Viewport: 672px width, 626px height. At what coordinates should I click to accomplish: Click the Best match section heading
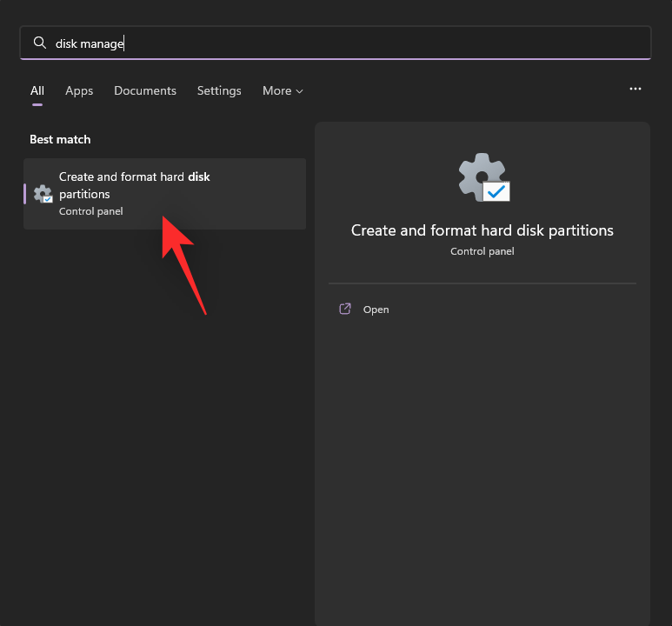pos(60,139)
